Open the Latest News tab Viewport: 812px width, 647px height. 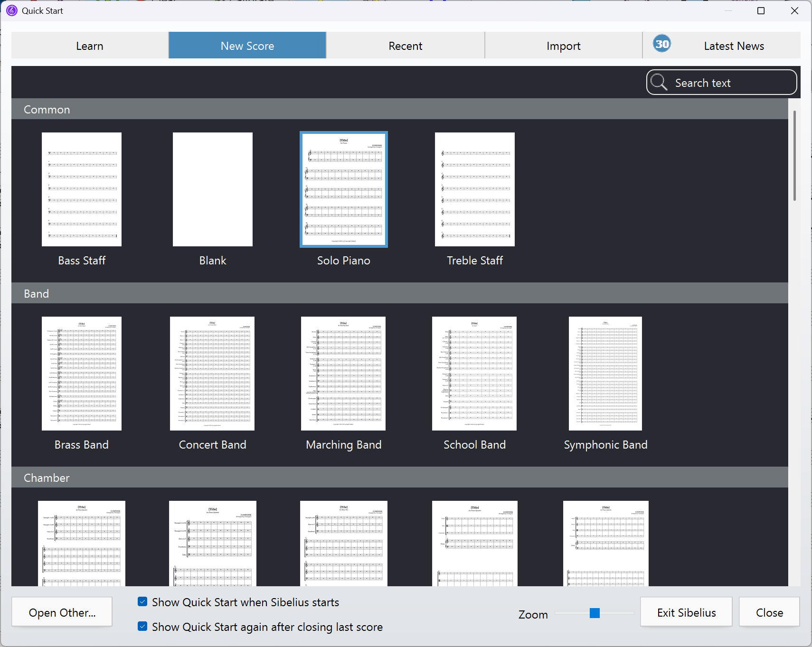pyautogui.click(x=722, y=46)
